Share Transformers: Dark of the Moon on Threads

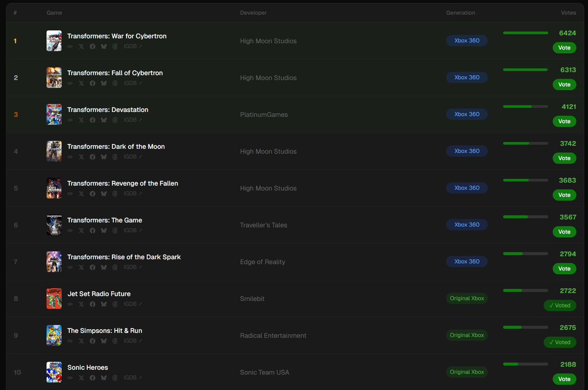coord(115,157)
